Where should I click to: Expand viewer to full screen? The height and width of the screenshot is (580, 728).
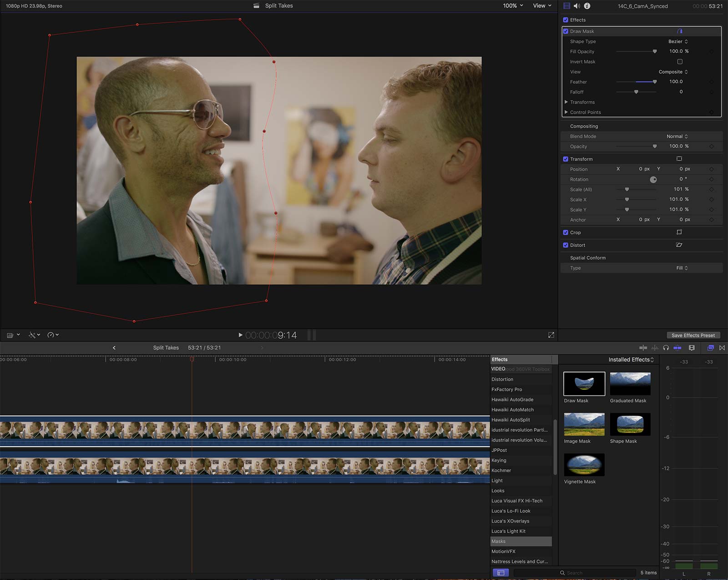coord(551,335)
